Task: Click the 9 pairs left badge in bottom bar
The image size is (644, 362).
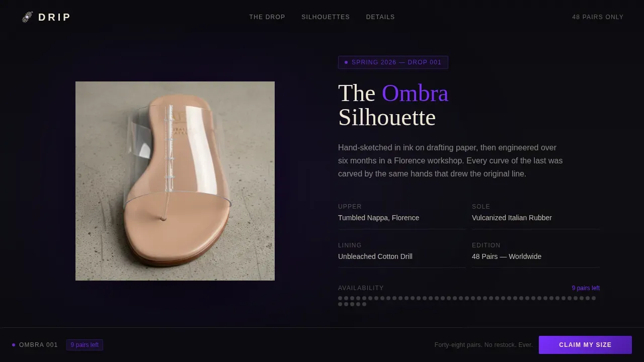Action: [85, 345]
